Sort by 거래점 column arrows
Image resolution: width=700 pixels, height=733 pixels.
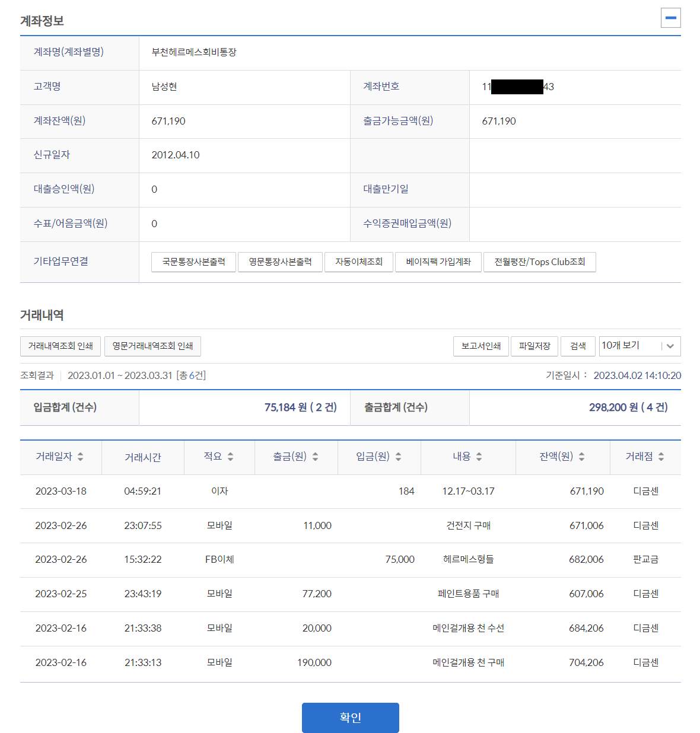(x=661, y=457)
